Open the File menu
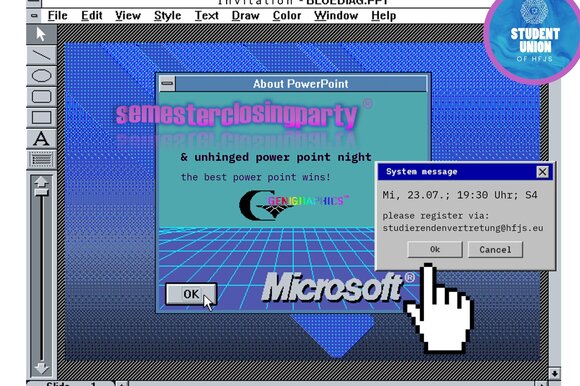This screenshot has width=580, height=386. click(58, 16)
